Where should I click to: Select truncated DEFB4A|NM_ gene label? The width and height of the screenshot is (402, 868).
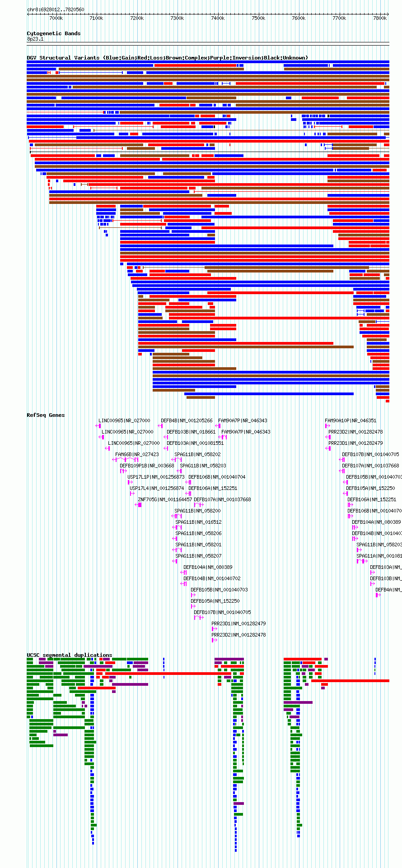tap(388, 590)
